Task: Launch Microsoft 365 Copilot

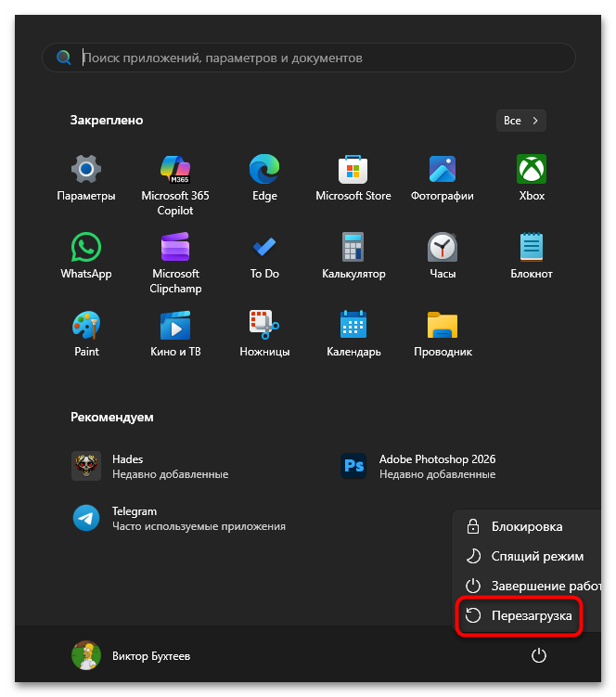Action: point(175,185)
